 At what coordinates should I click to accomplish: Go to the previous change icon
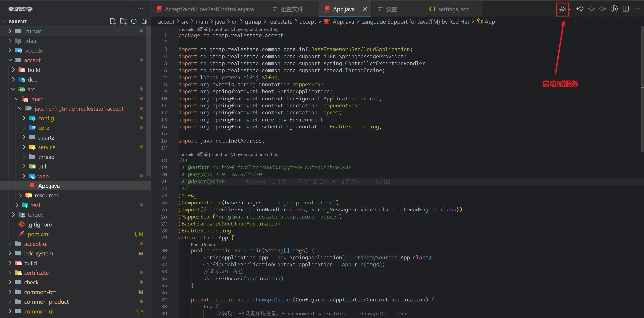click(x=580, y=9)
